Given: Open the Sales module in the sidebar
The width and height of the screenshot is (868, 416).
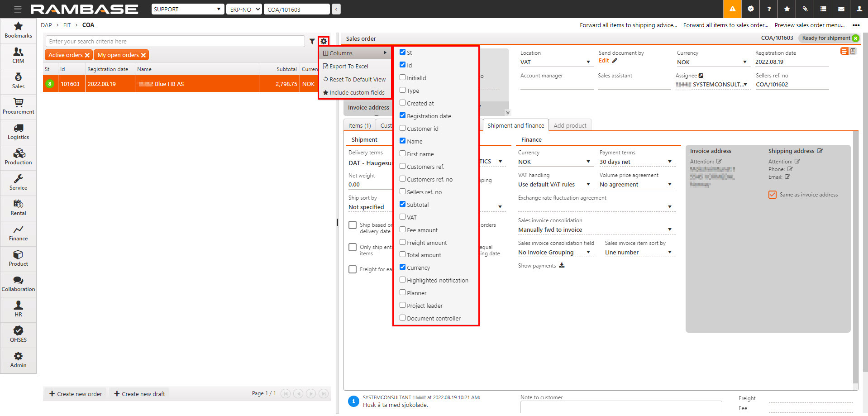Looking at the screenshot, I should tap(18, 81).
